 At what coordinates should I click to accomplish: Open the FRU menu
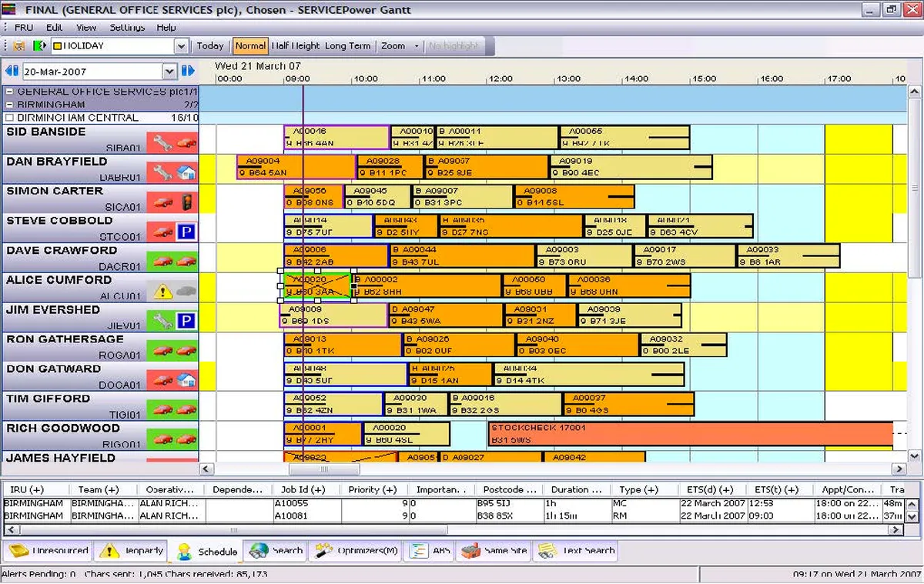[x=23, y=27]
